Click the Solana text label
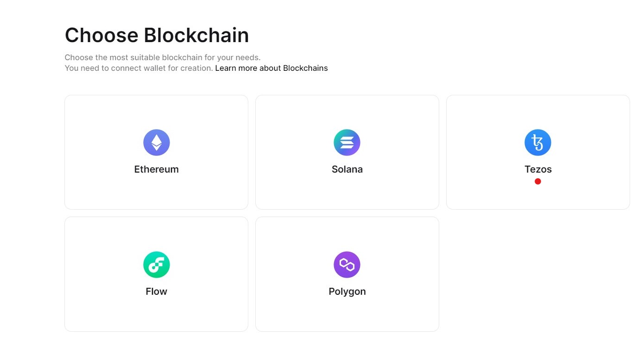 coord(347,169)
